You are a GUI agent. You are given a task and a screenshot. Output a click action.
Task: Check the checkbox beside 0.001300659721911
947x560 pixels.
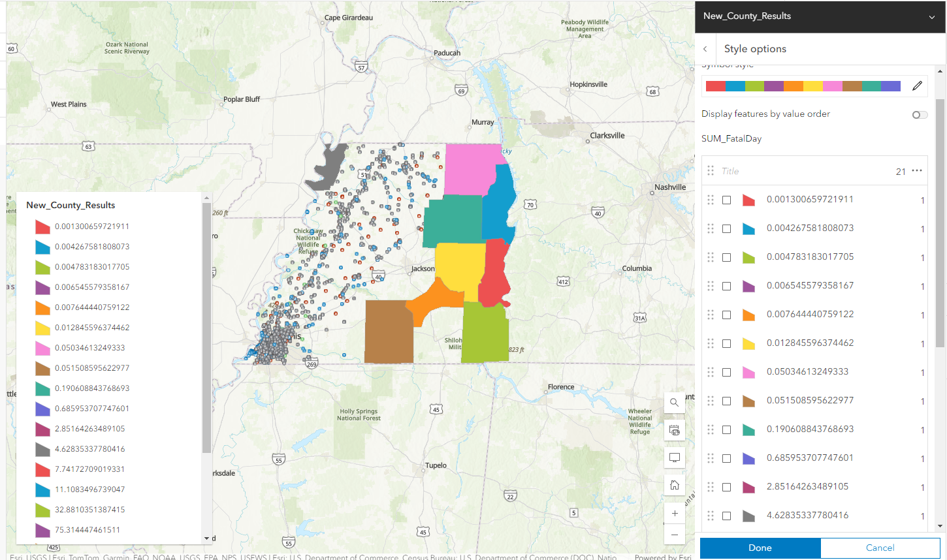click(726, 199)
